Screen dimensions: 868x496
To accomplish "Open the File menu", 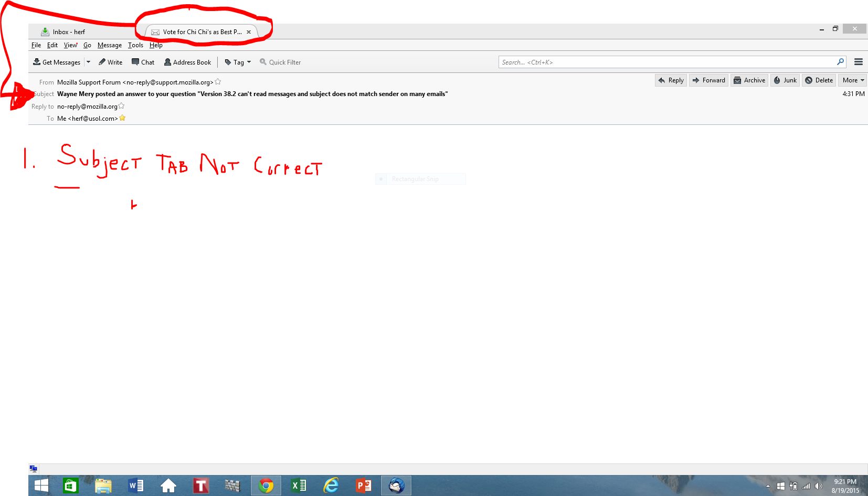I will pyautogui.click(x=36, y=45).
